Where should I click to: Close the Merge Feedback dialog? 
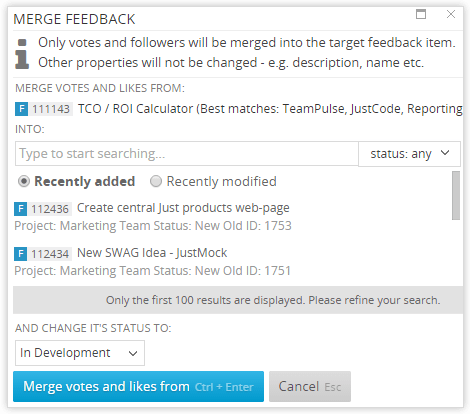click(x=451, y=14)
